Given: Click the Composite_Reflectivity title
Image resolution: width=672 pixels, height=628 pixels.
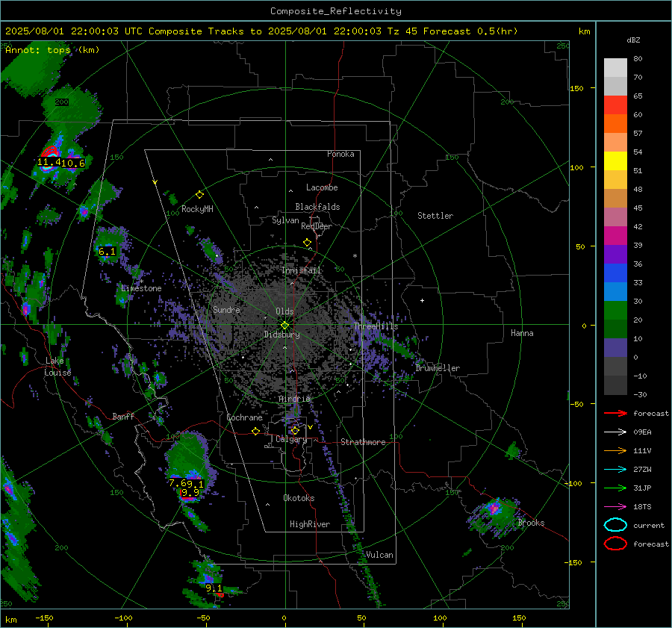Looking at the screenshot, I should (335, 11).
